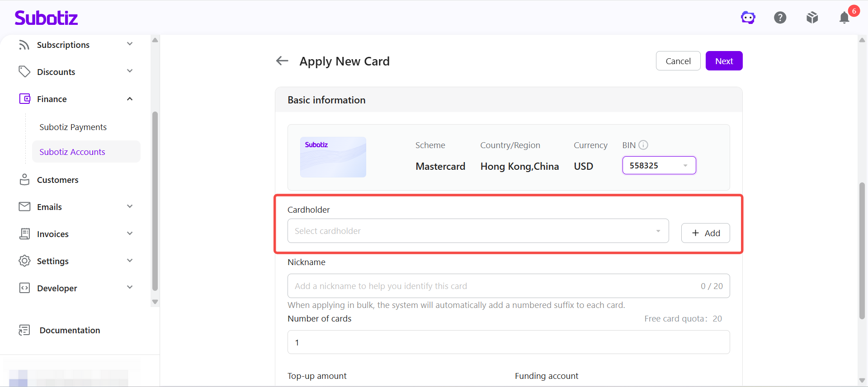Click the Developer code icon

24,288
